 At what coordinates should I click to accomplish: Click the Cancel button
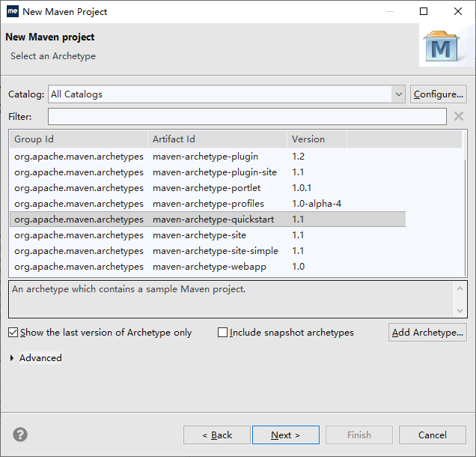click(x=433, y=435)
